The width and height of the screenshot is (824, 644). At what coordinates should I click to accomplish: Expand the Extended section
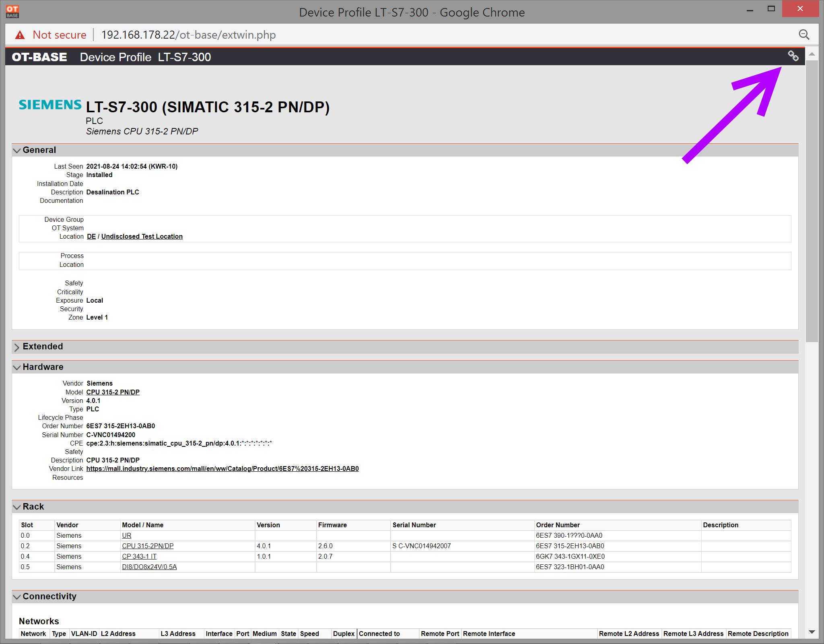[16, 347]
